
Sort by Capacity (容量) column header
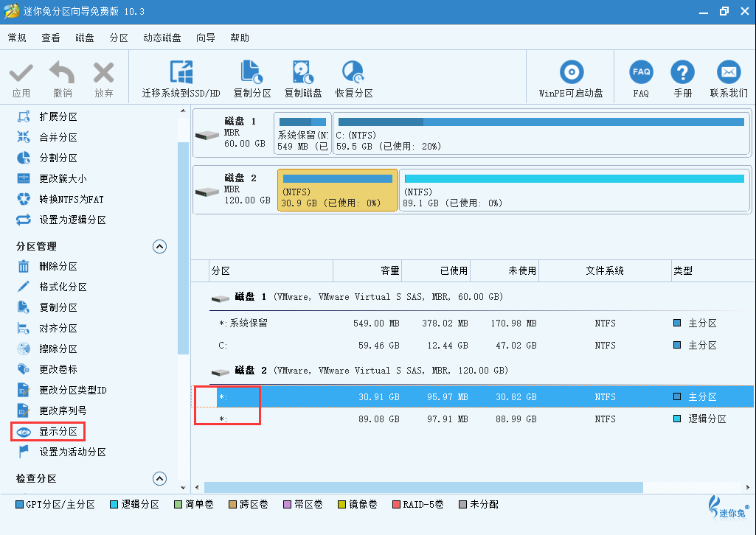point(367,270)
